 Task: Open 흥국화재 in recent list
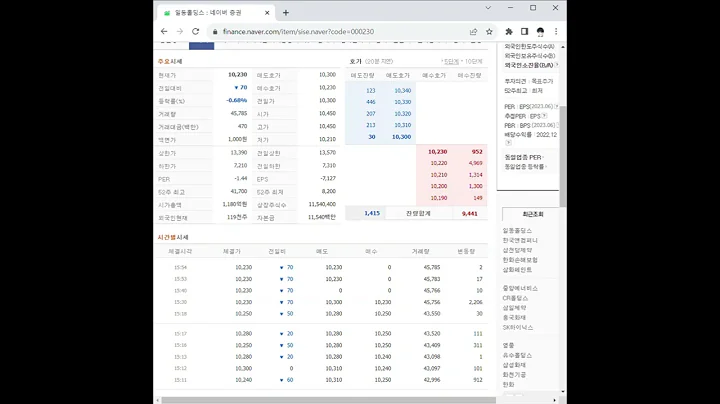click(x=514, y=317)
